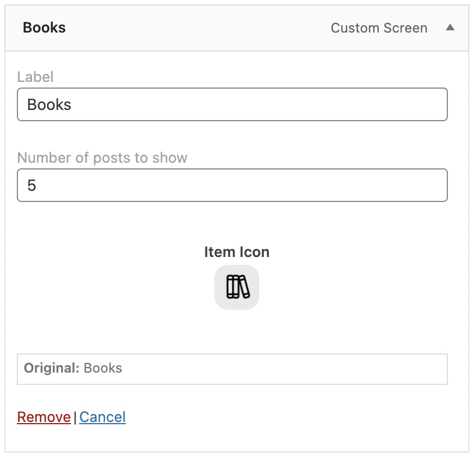This screenshot has width=476, height=459.
Task: Click the Original: Books info box
Action: tap(232, 369)
